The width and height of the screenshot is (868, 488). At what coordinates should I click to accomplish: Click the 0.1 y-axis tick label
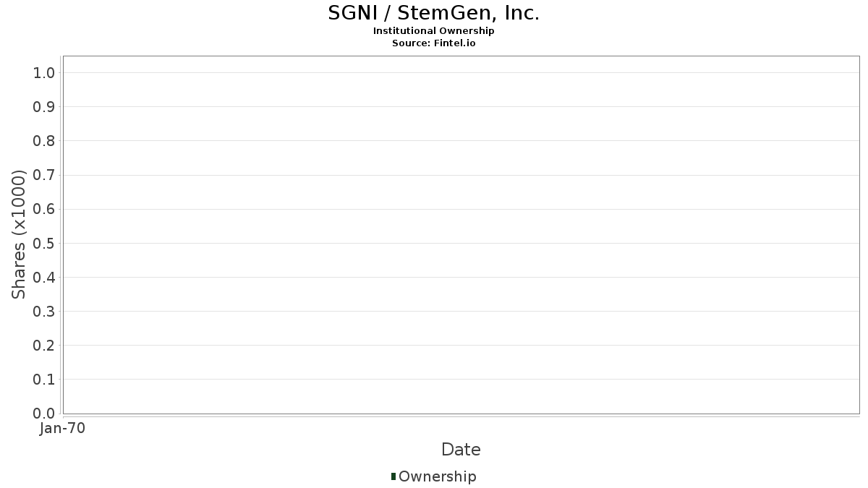click(44, 380)
